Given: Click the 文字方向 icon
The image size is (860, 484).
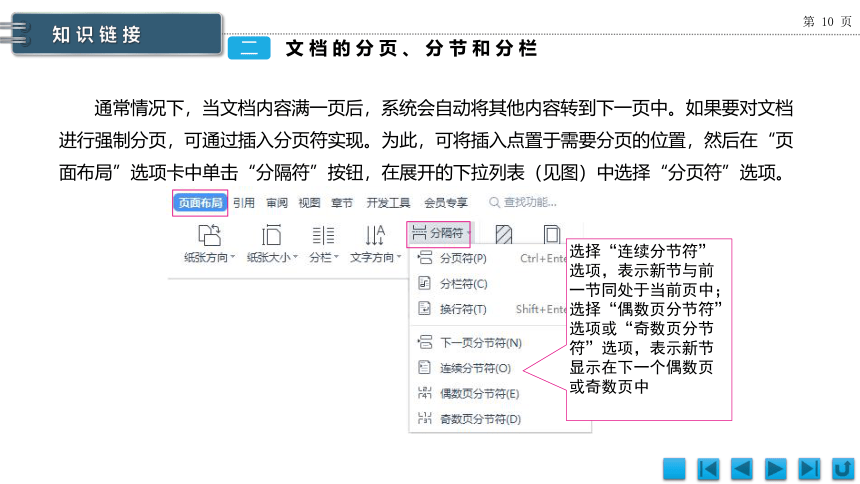Looking at the screenshot, I should click(x=375, y=235).
